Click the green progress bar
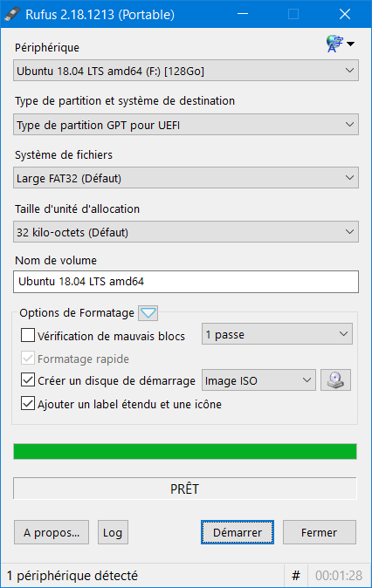Viewport: 372px width, 588px height. [185, 452]
